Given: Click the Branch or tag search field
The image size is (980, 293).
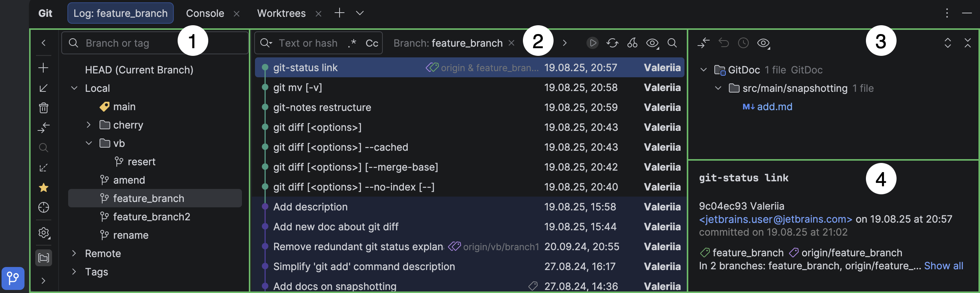Looking at the screenshot, I should 155,43.
